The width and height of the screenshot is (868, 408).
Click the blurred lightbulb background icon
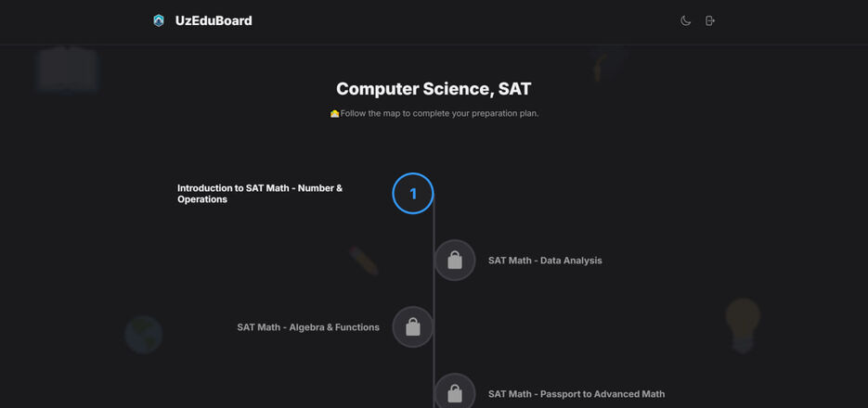[743, 325]
